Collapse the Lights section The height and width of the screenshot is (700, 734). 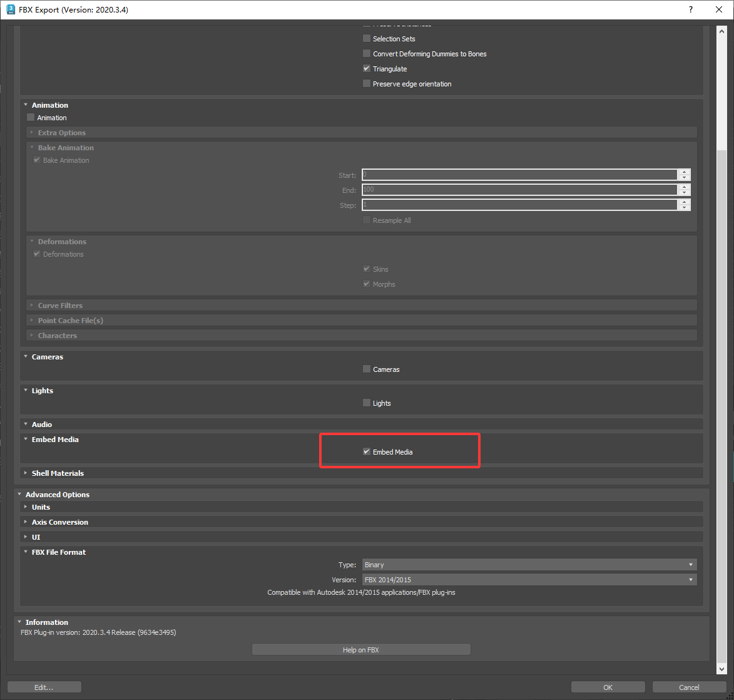pyautogui.click(x=26, y=390)
